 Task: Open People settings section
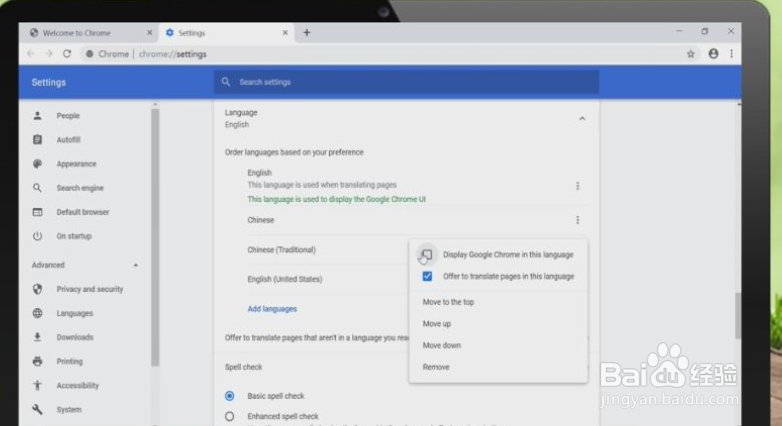(x=68, y=116)
